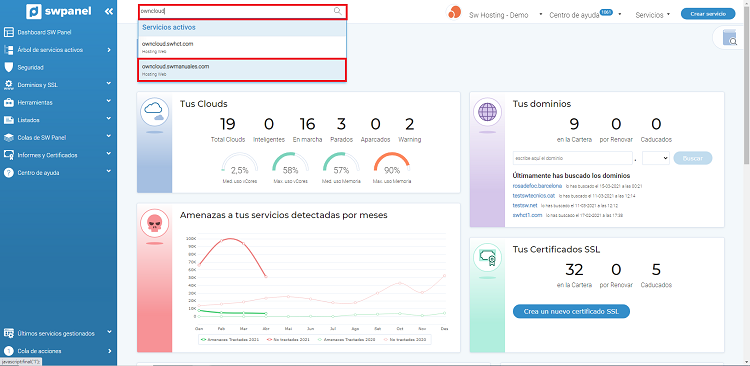Open top Centro de ayuda dropdown
750x366 pixels.
(585, 15)
